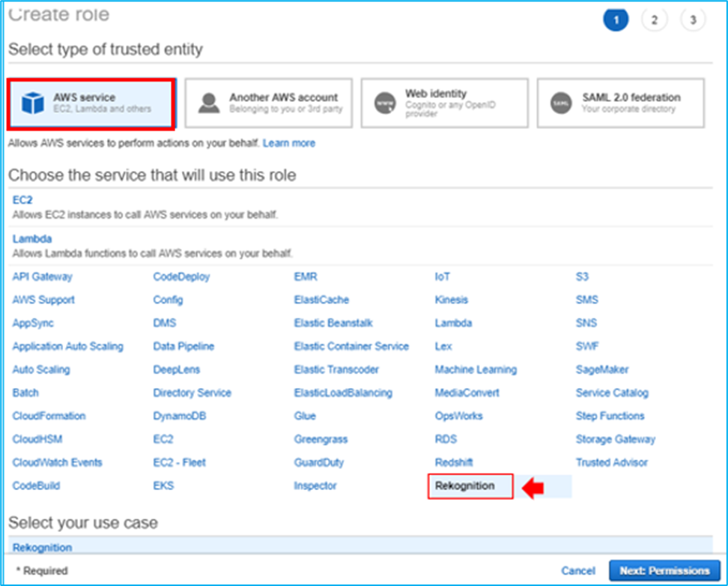Select Lambda featured service heading

click(x=32, y=239)
